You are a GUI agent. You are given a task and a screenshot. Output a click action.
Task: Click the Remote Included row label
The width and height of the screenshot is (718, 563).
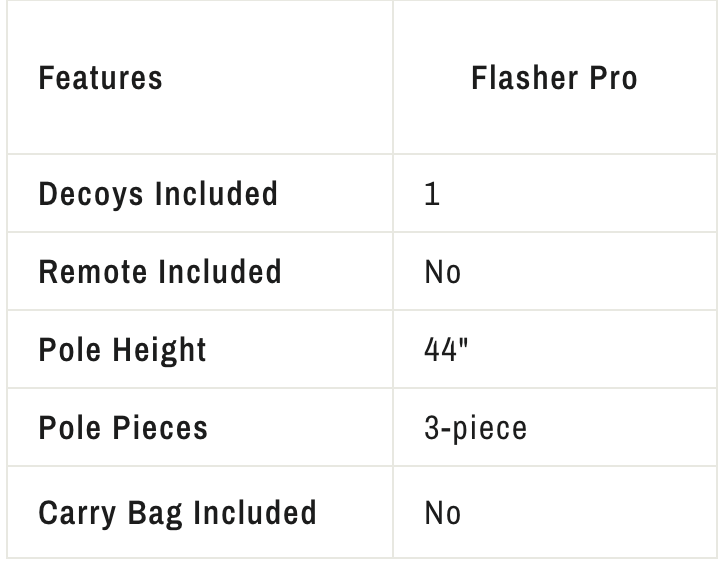click(160, 272)
